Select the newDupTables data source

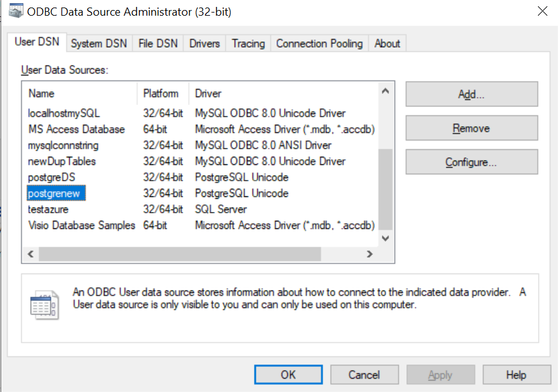click(x=62, y=161)
